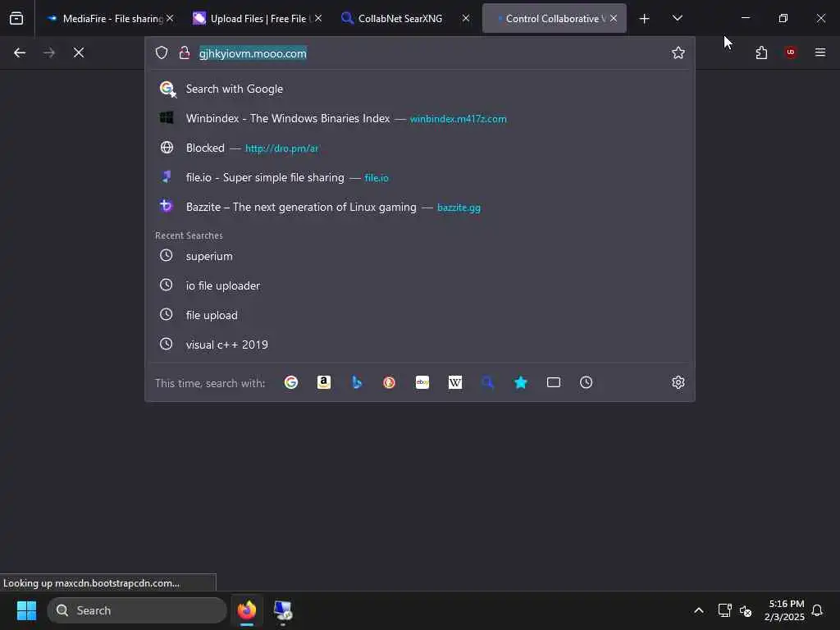Click the taskbar Search box
The width and height of the screenshot is (840, 630).
pos(137,610)
